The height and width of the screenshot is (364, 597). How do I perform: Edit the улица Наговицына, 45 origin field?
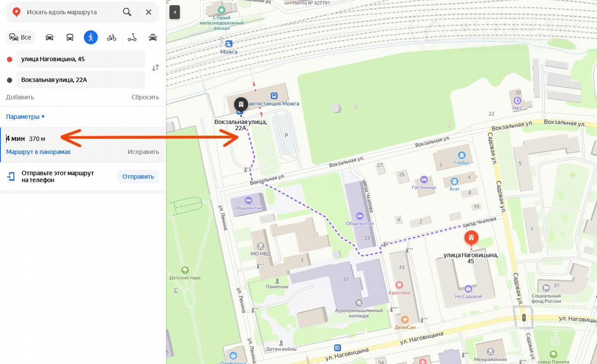[81, 59]
